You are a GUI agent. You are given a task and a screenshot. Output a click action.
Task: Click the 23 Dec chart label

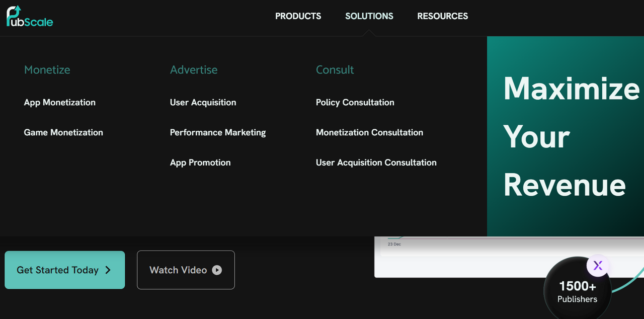[x=394, y=244]
